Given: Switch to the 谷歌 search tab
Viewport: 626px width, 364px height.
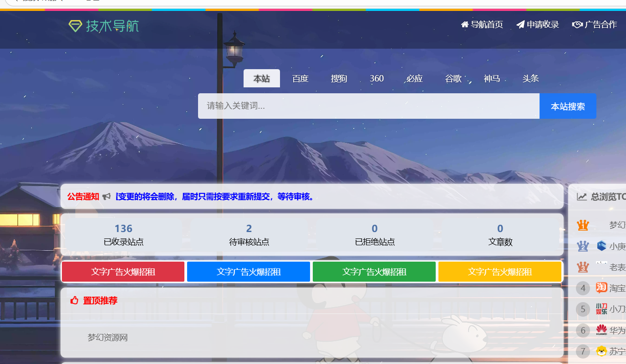Looking at the screenshot, I should [453, 78].
